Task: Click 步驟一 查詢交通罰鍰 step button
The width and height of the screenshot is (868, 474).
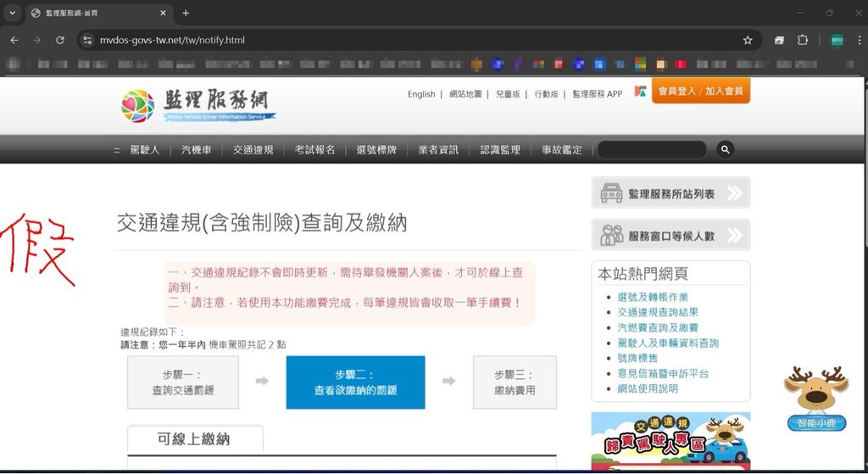Action: click(x=183, y=382)
